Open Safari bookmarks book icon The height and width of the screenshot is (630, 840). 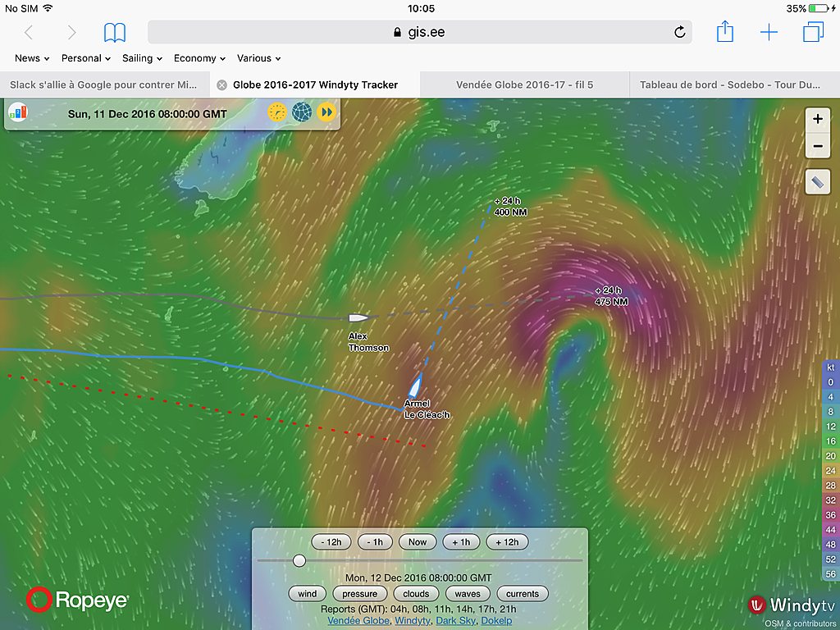[115, 33]
